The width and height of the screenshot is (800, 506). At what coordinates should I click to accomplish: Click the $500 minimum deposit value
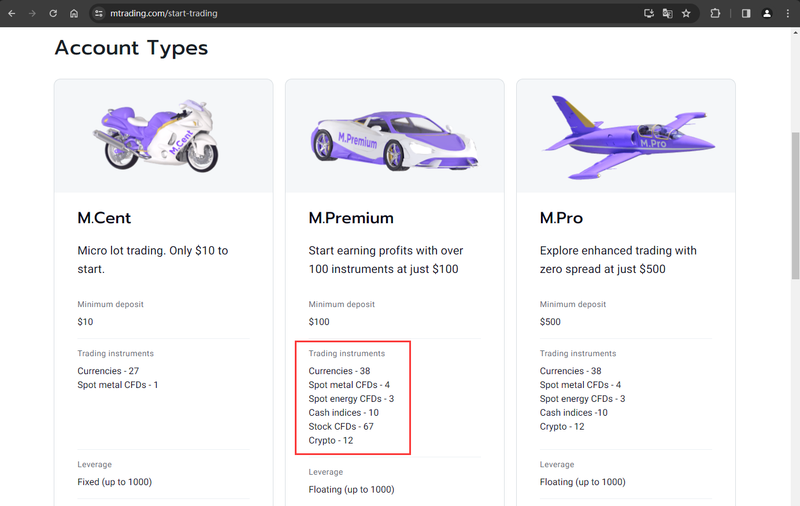coord(550,322)
